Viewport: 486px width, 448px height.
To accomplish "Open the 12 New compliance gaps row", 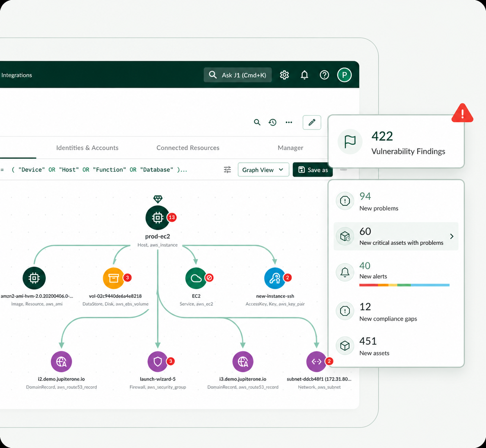I will 396,312.
